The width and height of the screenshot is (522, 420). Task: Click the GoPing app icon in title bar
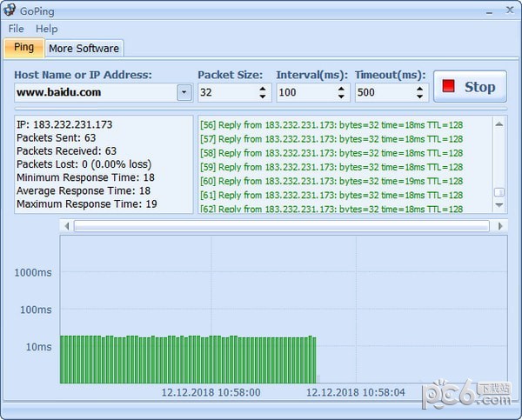pyautogui.click(x=10, y=10)
